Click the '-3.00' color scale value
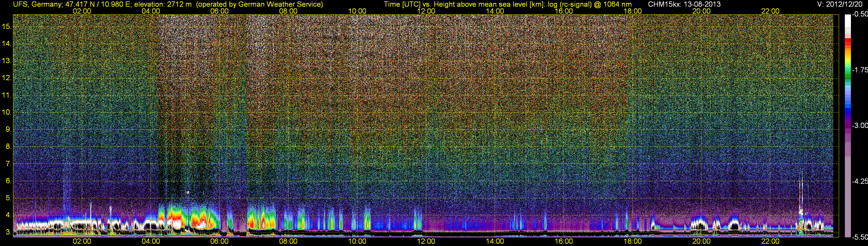Image resolution: width=868 pixels, height=246 pixels. 860,125
